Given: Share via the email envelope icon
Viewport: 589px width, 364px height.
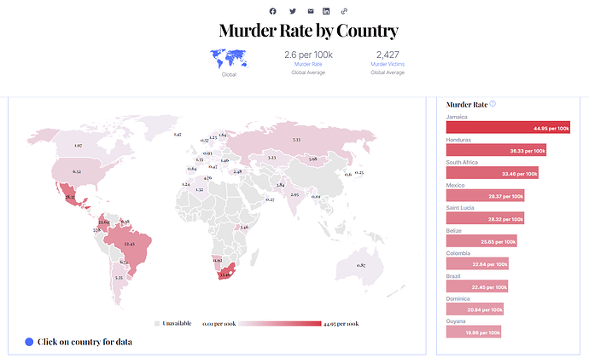Looking at the screenshot, I should [x=311, y=11].
